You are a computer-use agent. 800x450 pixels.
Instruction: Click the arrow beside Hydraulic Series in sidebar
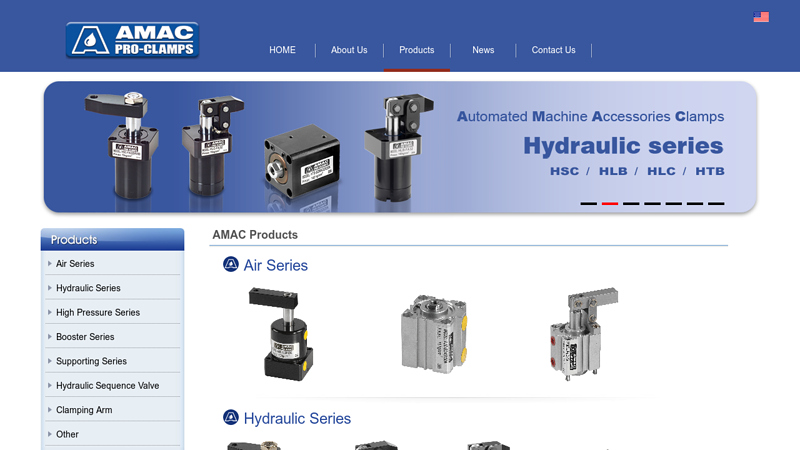coord(49,288)
